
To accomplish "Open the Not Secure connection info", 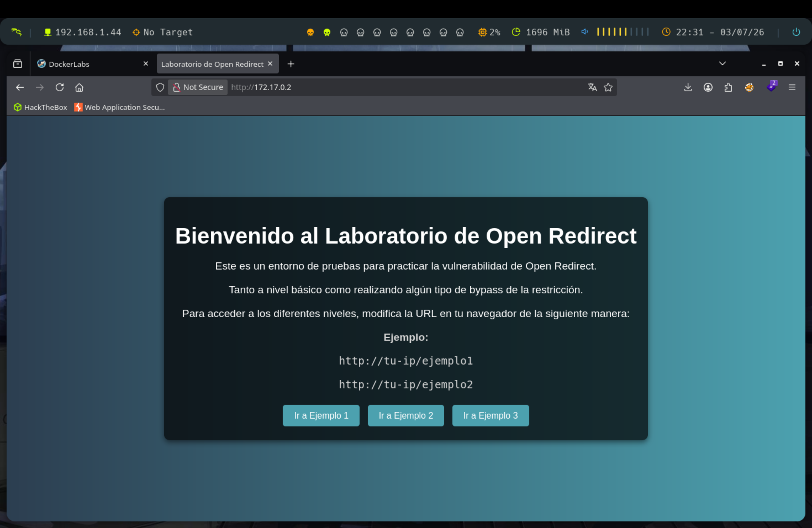I will click(198, 87).
